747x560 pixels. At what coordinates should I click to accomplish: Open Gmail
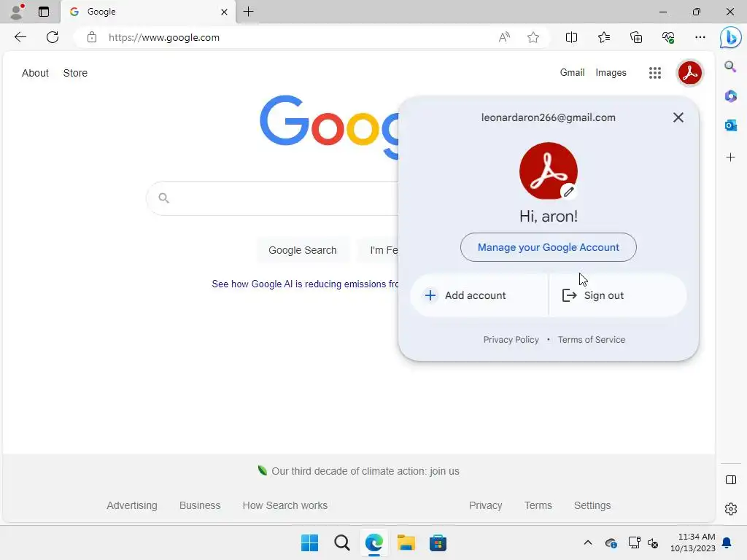[572, 72]
